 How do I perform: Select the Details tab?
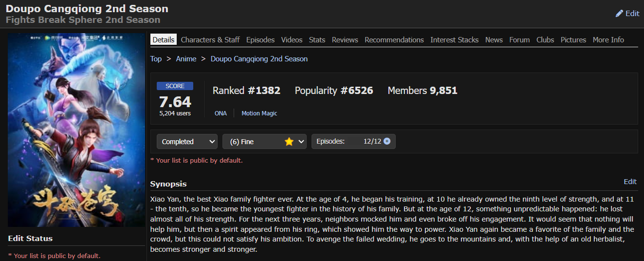[x=164, y=40]
